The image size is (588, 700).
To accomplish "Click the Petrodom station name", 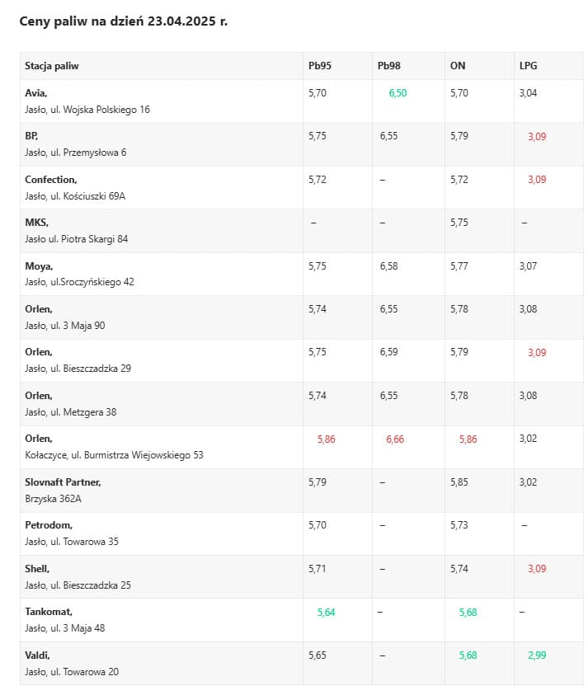I will 49,525.
